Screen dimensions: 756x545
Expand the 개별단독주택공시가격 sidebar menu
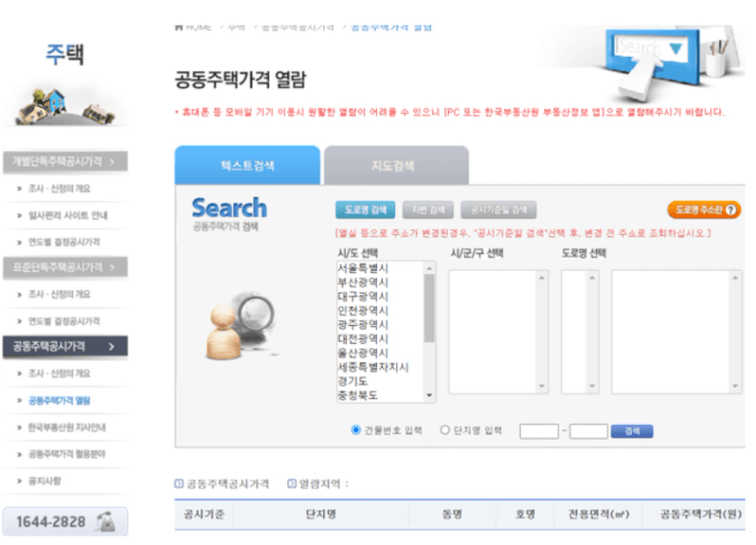tap(65, 162)
